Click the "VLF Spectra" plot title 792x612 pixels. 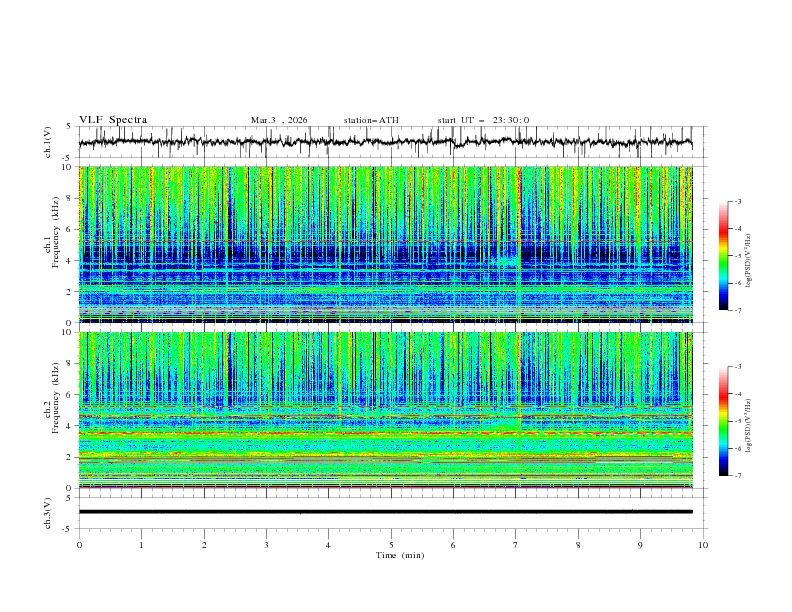coord(113,120)
